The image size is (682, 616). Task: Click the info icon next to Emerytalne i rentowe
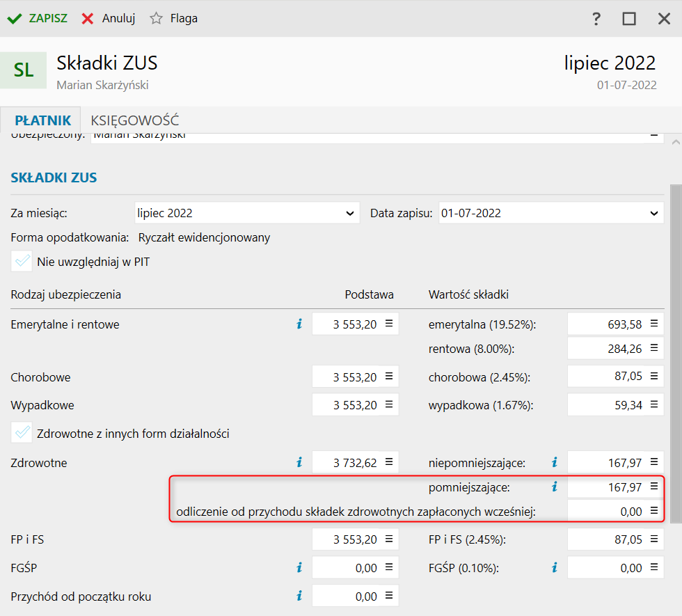pyautogui.click(x=299, y=324)
